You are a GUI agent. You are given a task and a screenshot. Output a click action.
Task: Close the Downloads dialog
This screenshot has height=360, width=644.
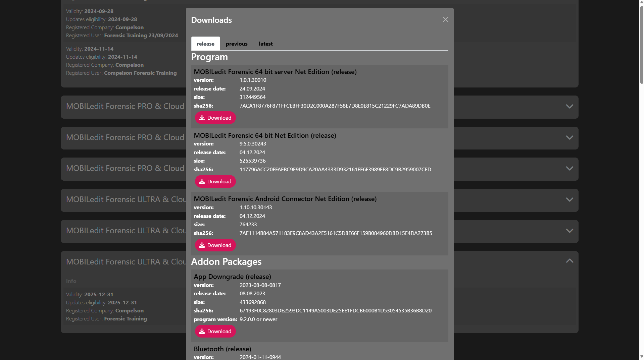coord(445,20)
